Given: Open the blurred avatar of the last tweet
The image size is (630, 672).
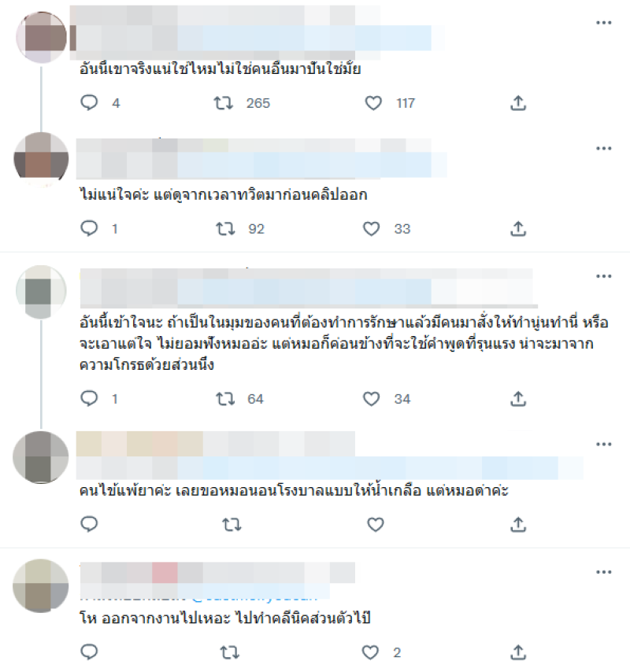Looking at the screenshot, I should [41, 585].
